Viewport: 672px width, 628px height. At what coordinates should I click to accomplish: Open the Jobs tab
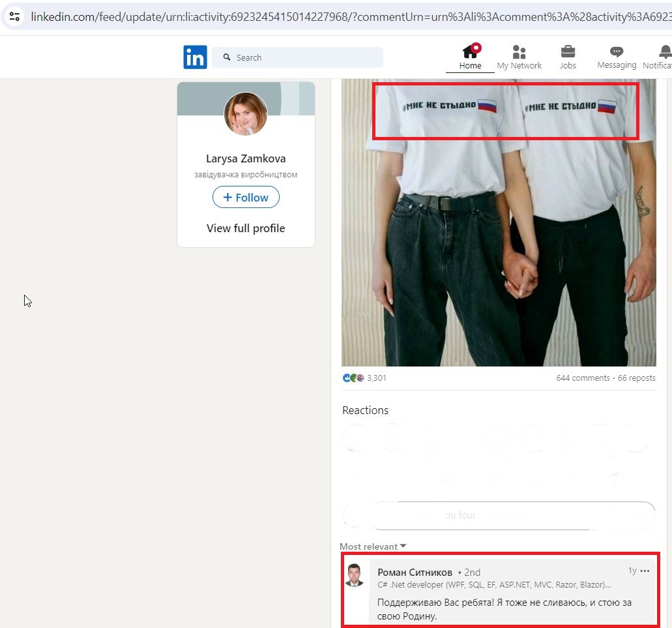tap(568, 57)
